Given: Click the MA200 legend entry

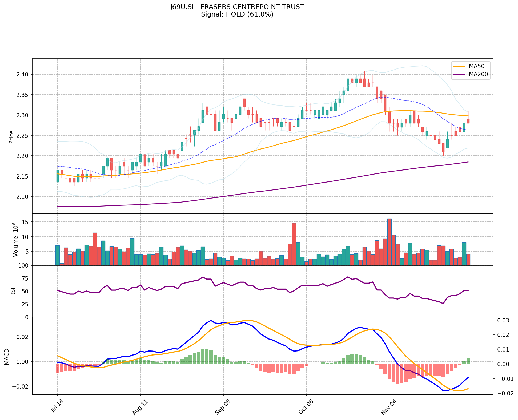Looking at the screenshot, I should [479, 74].
